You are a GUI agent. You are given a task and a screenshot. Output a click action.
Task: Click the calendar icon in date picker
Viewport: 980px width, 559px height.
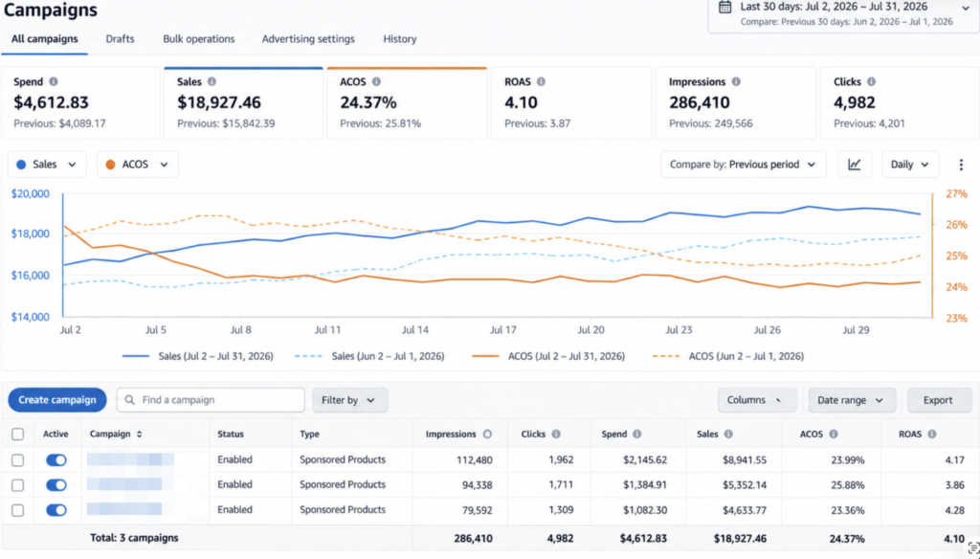(x=725, y=7)
